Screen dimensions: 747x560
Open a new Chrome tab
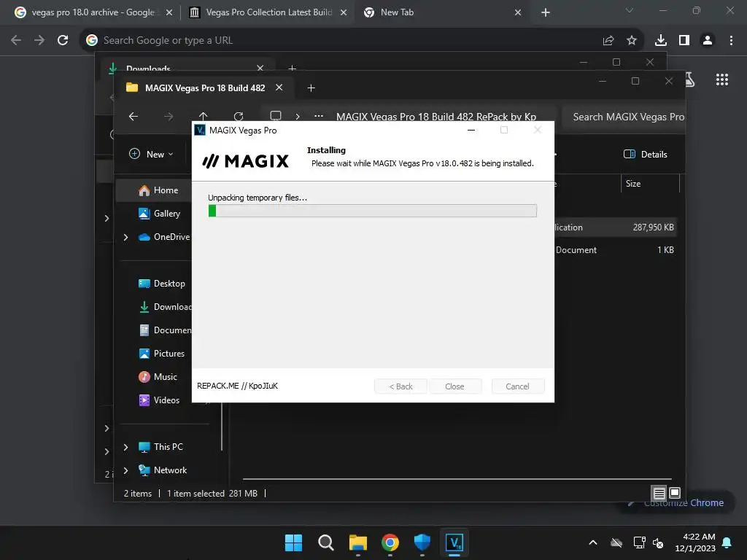pyautogui.click(x=546, y=12)
